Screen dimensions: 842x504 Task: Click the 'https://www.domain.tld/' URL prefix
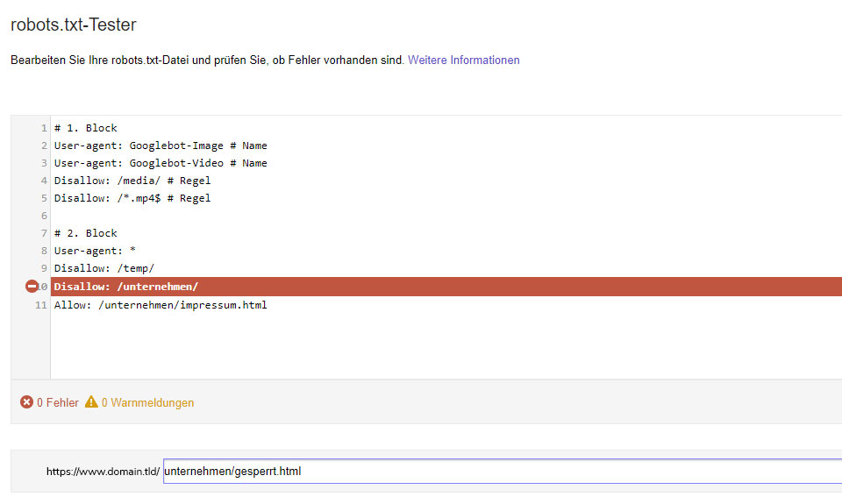103,472
